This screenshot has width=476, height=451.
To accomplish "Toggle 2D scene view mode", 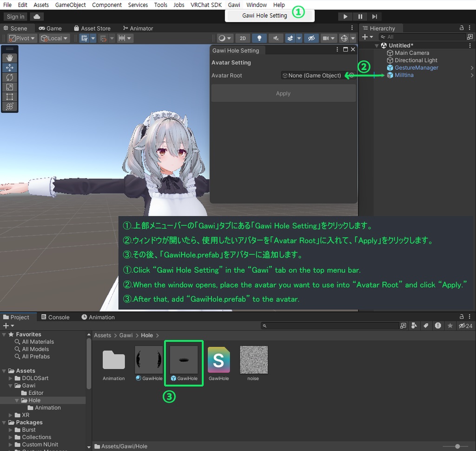I will 243,38.
